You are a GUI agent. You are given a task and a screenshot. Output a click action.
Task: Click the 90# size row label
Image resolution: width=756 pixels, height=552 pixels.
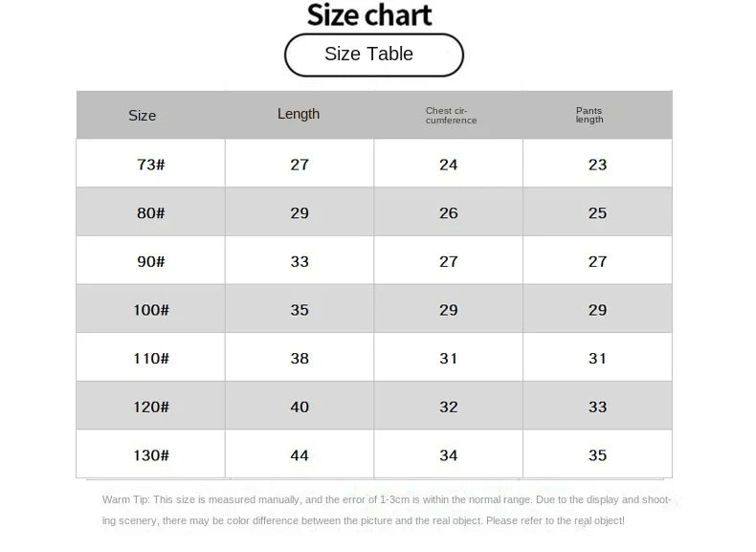click(x=151, y=261)
